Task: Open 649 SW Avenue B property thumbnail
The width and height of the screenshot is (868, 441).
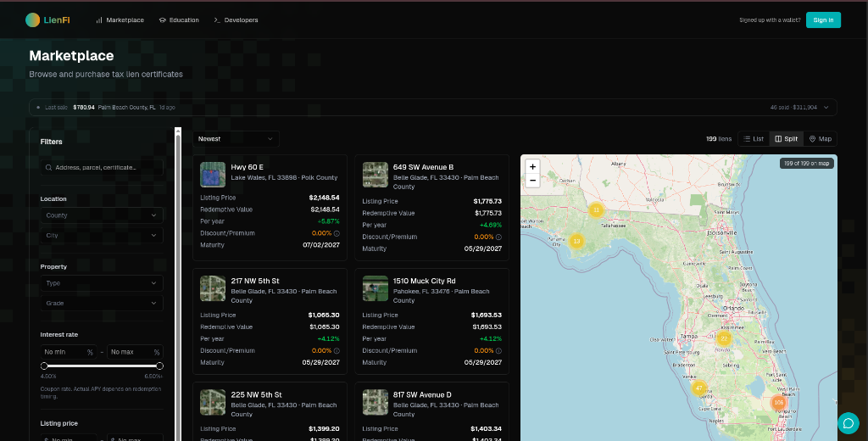Action: pyautogui.click(x=375, y=175)
